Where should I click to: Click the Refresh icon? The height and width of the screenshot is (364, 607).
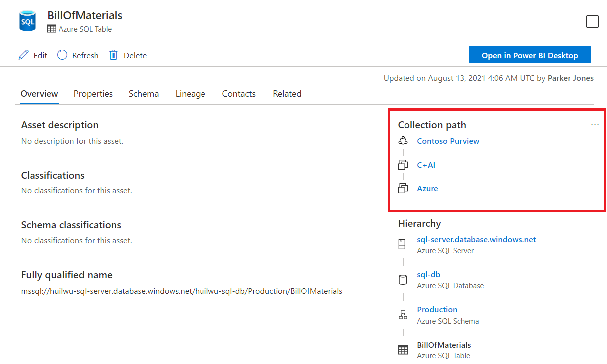click(x=62, y=55)
